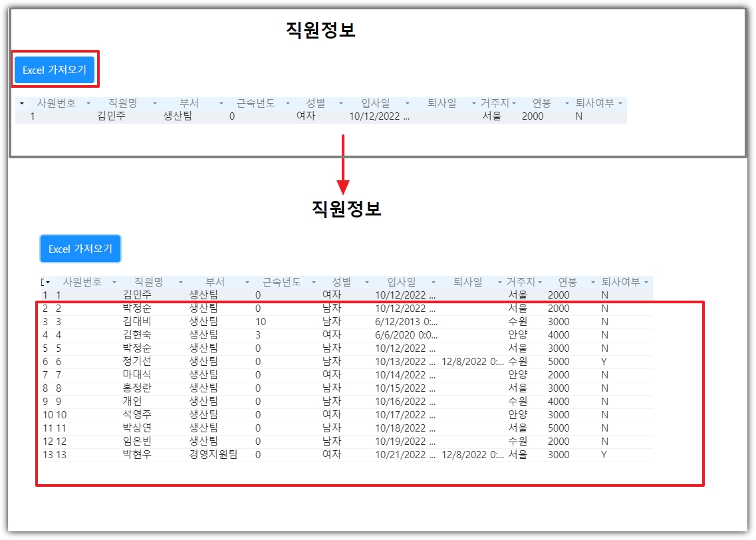
Task: Open the 퇴사여부 dropdown in lower grid
Action: [x=646, y=283]
